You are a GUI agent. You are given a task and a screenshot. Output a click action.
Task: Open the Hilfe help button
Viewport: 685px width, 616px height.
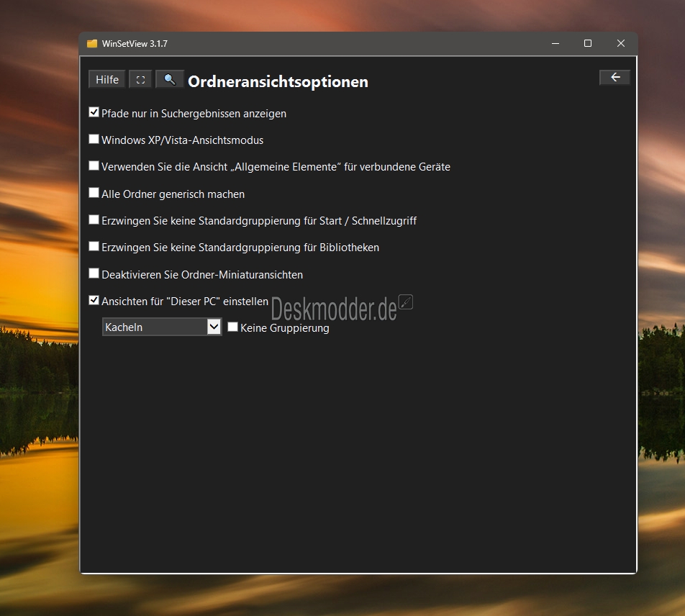(107, 79)
